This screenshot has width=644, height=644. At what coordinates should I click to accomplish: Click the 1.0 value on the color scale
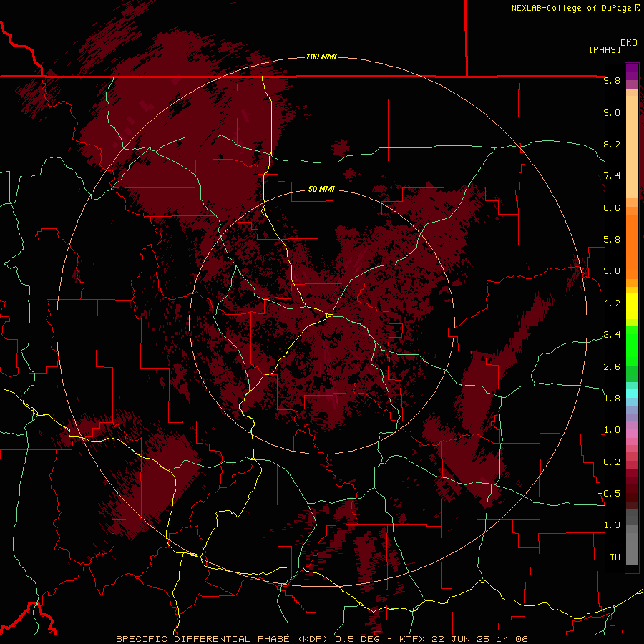(612, 430)
